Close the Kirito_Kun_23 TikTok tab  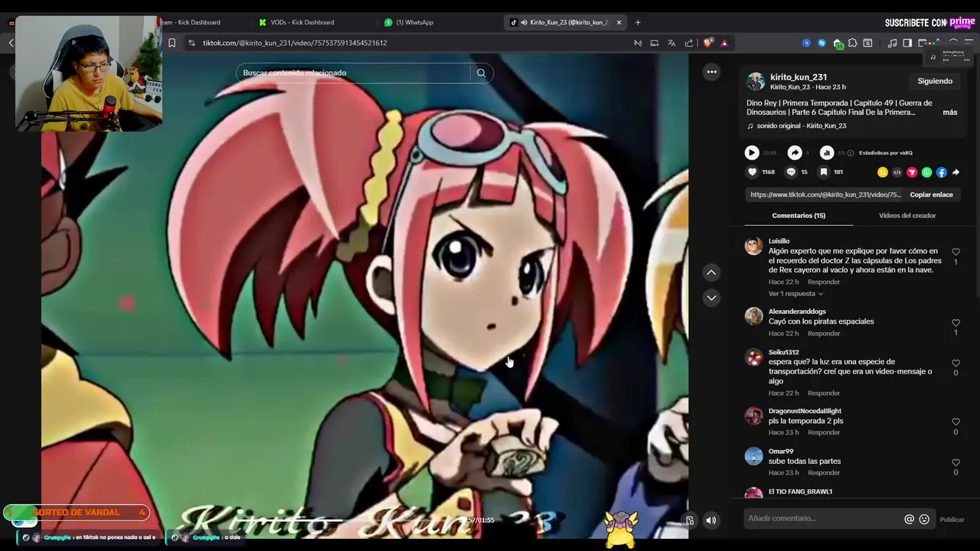619,22
